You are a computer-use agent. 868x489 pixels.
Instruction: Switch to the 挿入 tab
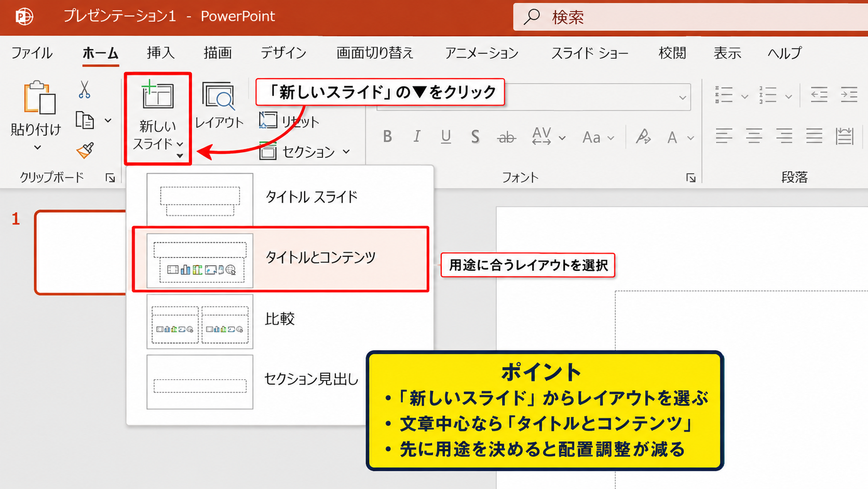point(160,53)
